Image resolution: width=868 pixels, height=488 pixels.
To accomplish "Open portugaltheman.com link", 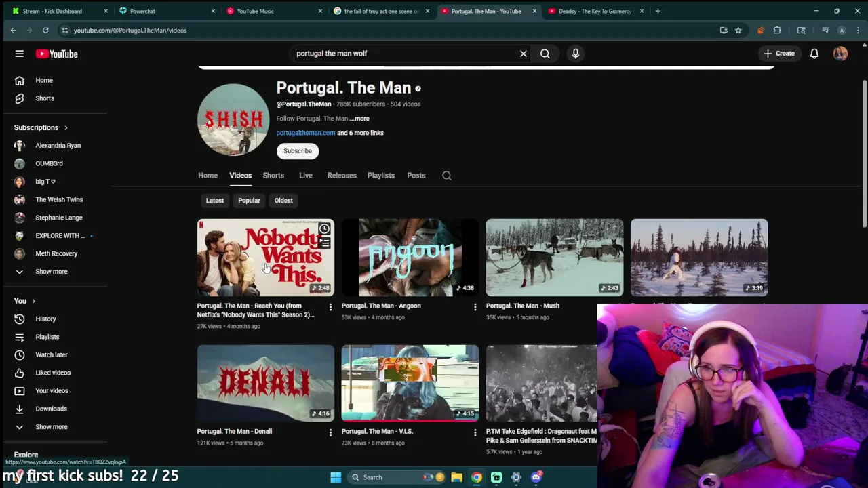I will (x=306, y=133).
